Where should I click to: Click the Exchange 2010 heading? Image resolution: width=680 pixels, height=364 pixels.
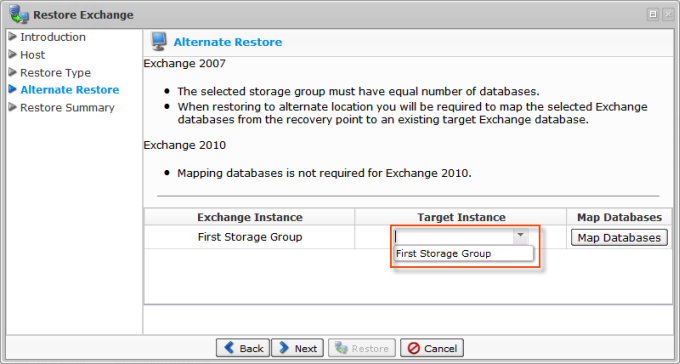[x=185, y=145]
